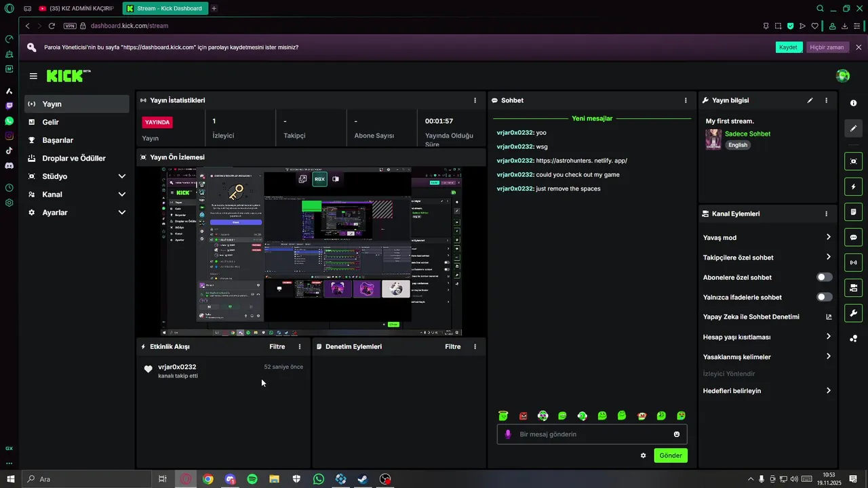
Task: Open Yasaklanmış kelimeler arrow
Action: 829,357
